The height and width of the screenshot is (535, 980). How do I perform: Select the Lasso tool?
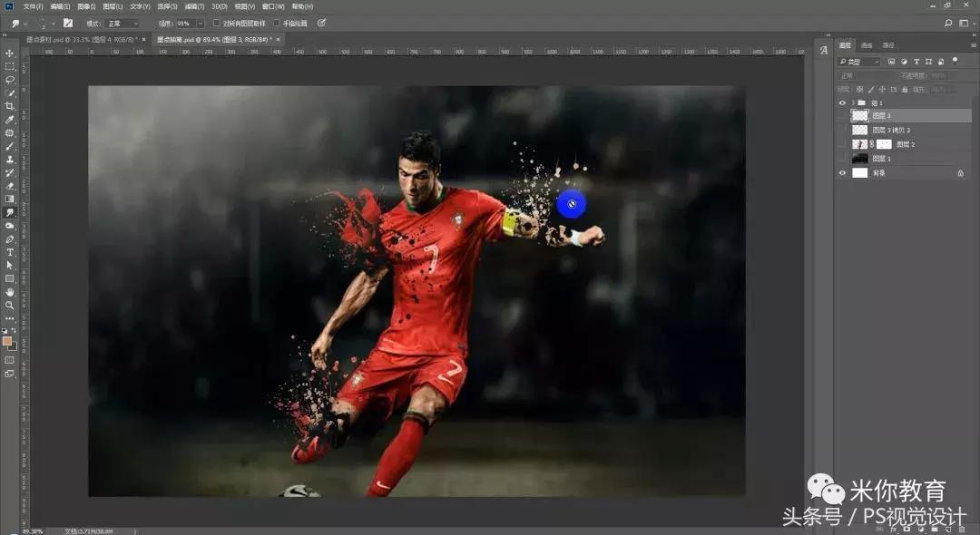click(9, 80)
